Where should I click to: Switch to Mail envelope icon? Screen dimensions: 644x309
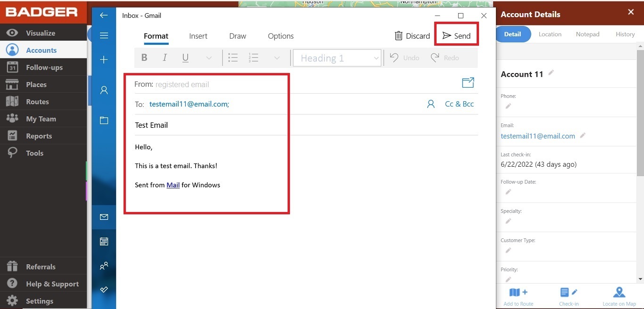[x=104, y=217]
